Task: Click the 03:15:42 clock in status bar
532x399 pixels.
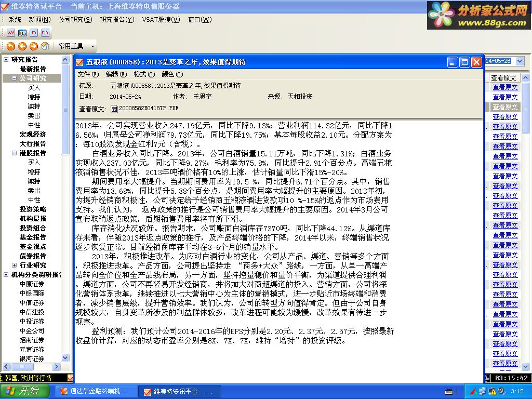Action: point(511,378)
